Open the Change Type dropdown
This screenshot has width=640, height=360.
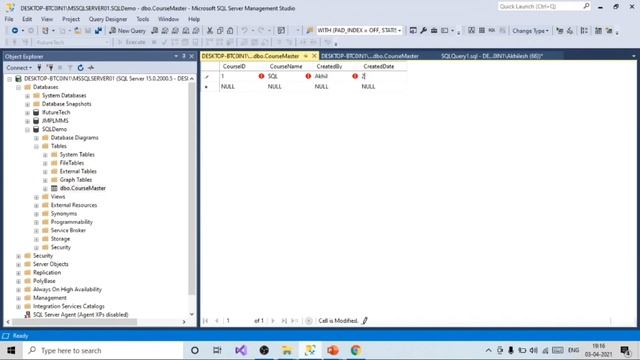click(x=530, y=31)
